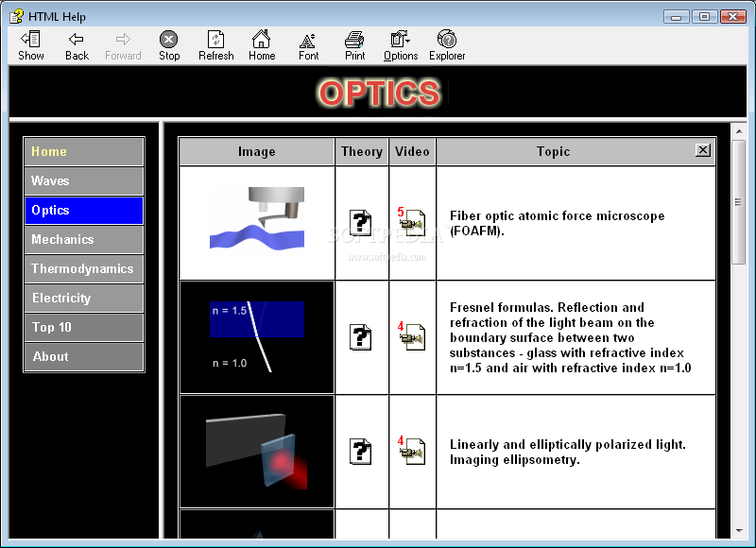Click the Image column header
The width and height of the screenshot is (756, 548).
tap(256, 151)
